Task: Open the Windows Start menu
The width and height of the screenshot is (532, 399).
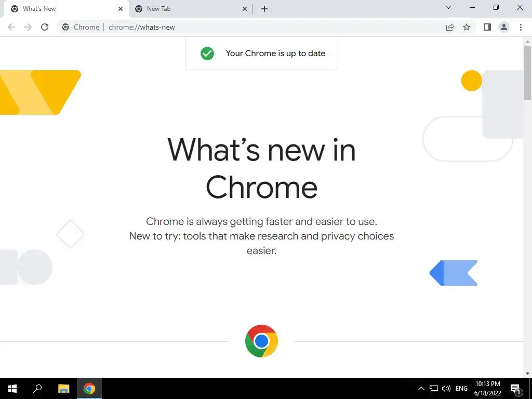Action: [12, 389]
